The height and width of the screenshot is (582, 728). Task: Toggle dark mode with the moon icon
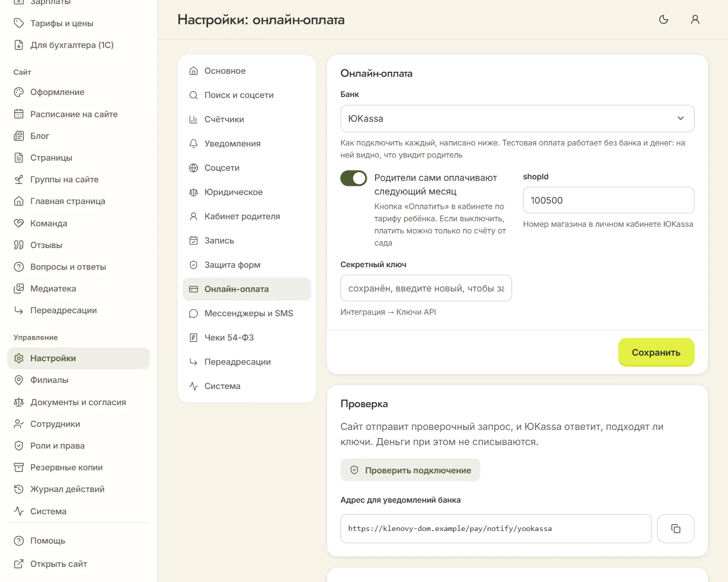click(x=664, y=20)
